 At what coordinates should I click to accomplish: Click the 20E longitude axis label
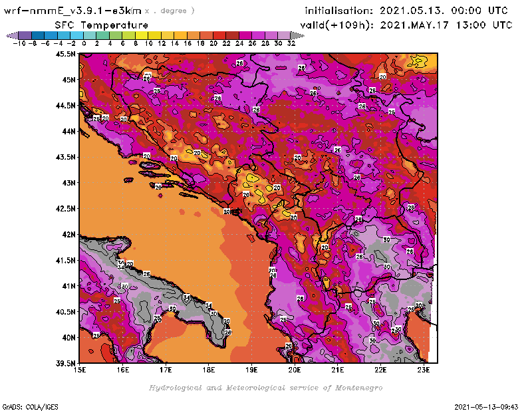(x=295, y=370)
